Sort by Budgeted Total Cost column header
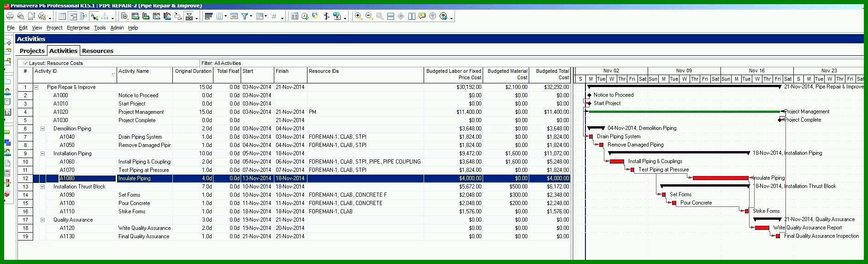 tap(550, 75)
